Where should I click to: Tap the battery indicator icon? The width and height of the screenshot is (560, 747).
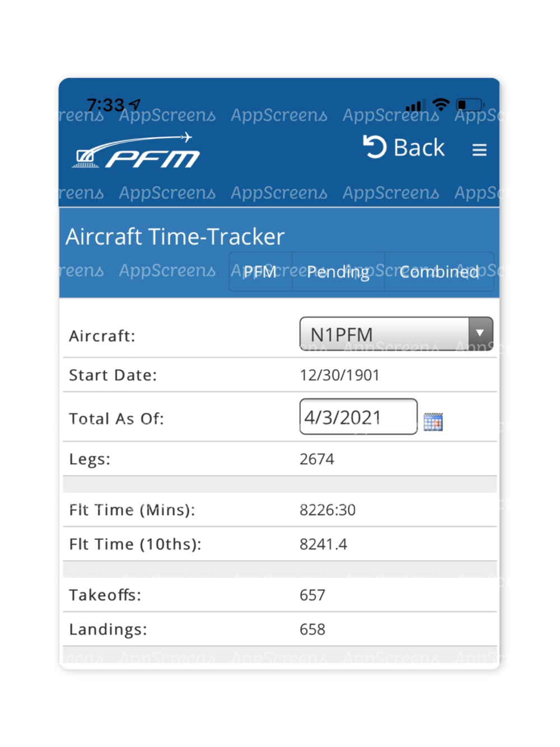pyautogui.click(x=470, y=105)
